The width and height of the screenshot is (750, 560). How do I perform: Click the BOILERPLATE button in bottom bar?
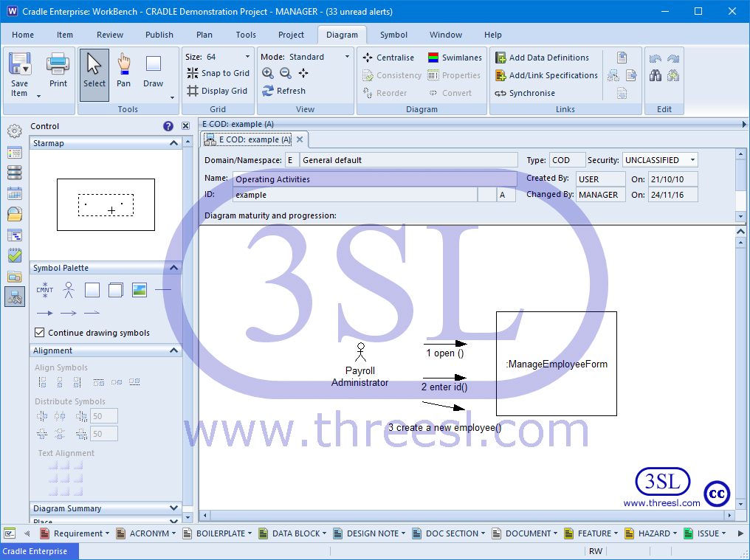coord(217,533)
